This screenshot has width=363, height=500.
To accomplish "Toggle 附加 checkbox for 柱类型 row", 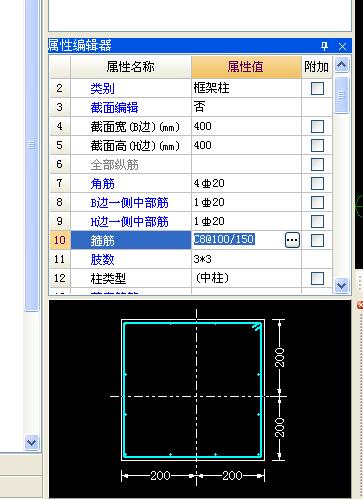I will [317, 278].
